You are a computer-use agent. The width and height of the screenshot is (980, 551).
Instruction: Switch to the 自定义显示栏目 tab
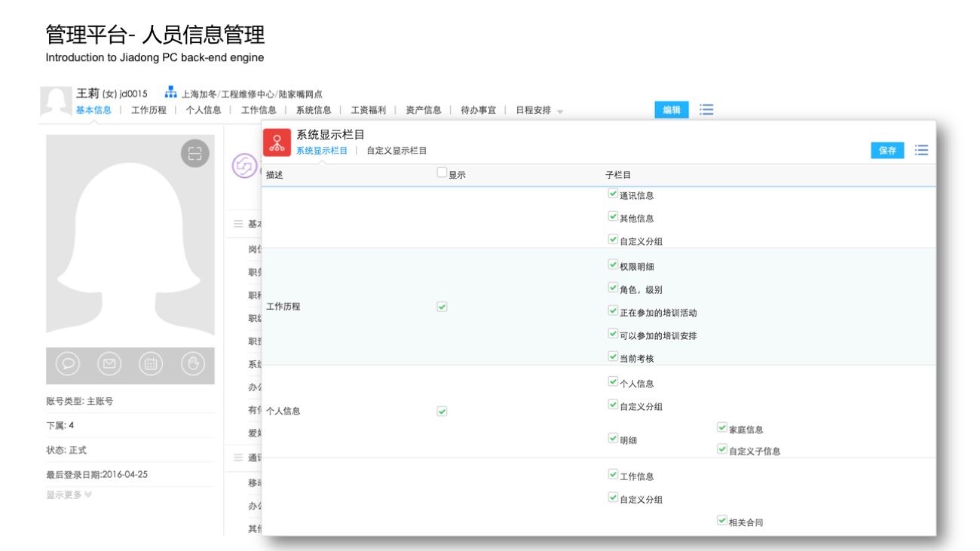[x=397, y=151]
